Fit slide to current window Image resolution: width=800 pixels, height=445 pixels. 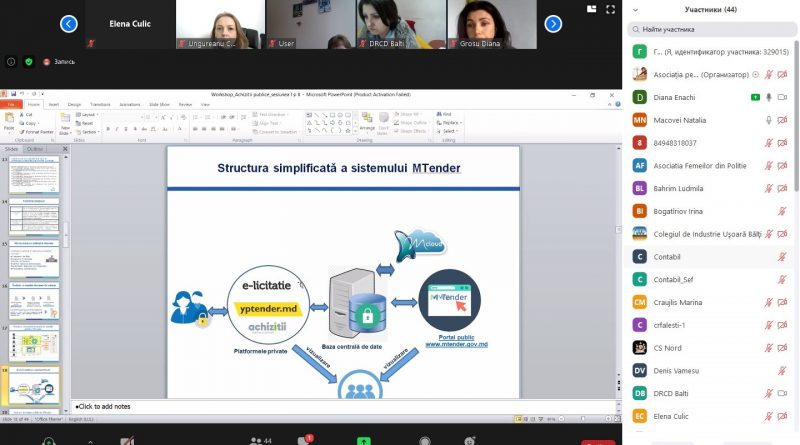(617, 419)
